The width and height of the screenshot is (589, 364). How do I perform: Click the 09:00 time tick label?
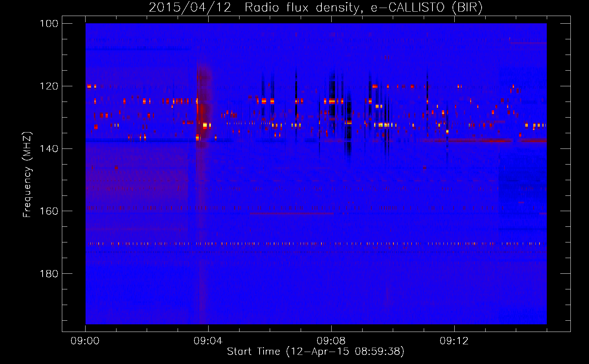coord(85,341)
